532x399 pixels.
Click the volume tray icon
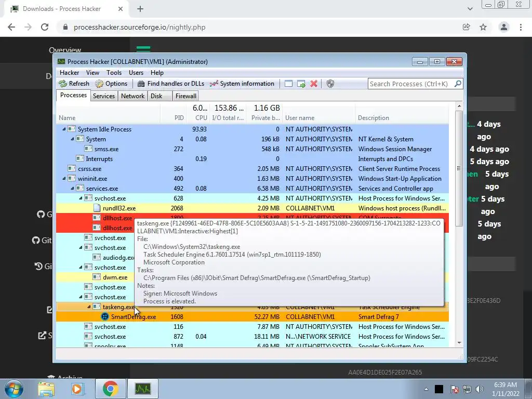480,389
